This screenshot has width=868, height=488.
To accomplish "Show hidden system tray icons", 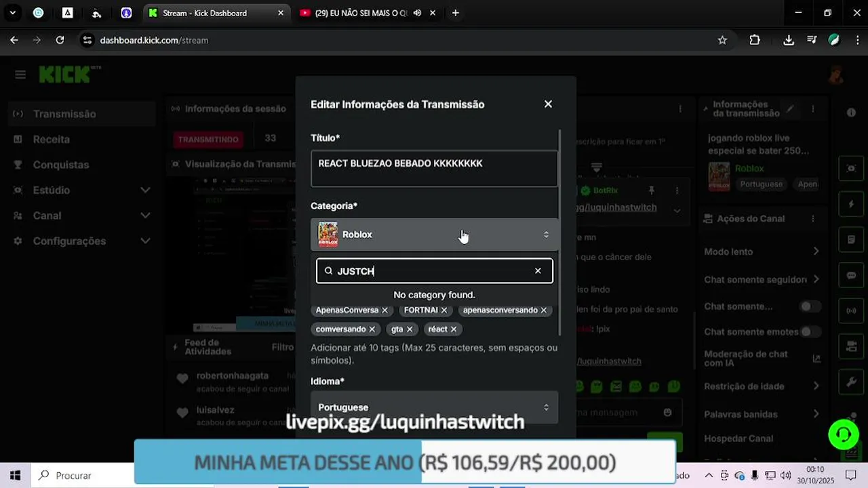I will [x=709, y=475].
